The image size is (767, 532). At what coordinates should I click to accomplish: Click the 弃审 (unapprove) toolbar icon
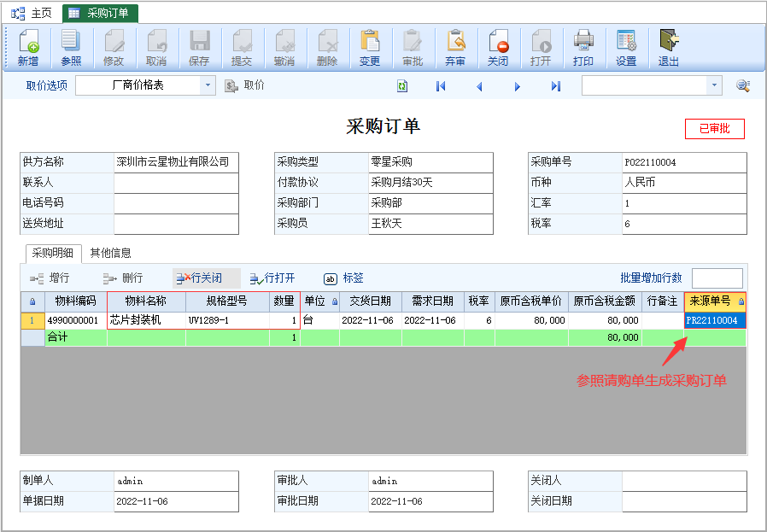(x=455, y=48)
